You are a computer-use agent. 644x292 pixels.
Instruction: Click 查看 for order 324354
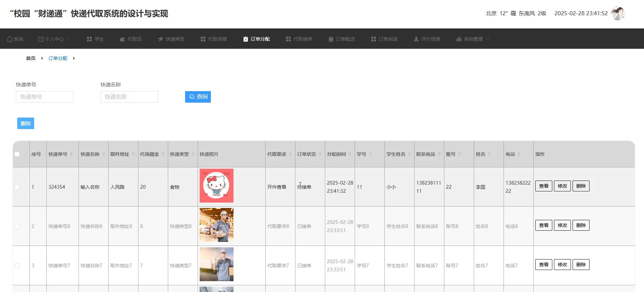coord(544,186)
